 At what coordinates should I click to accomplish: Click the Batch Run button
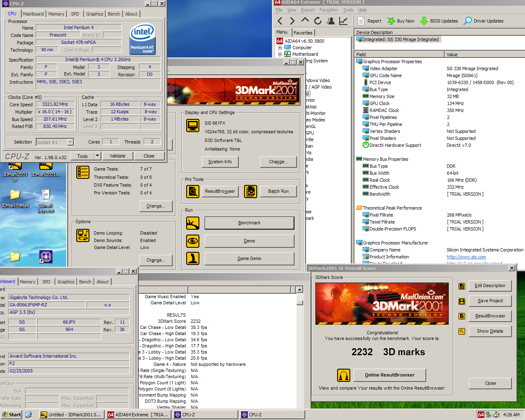coord(278,192)
